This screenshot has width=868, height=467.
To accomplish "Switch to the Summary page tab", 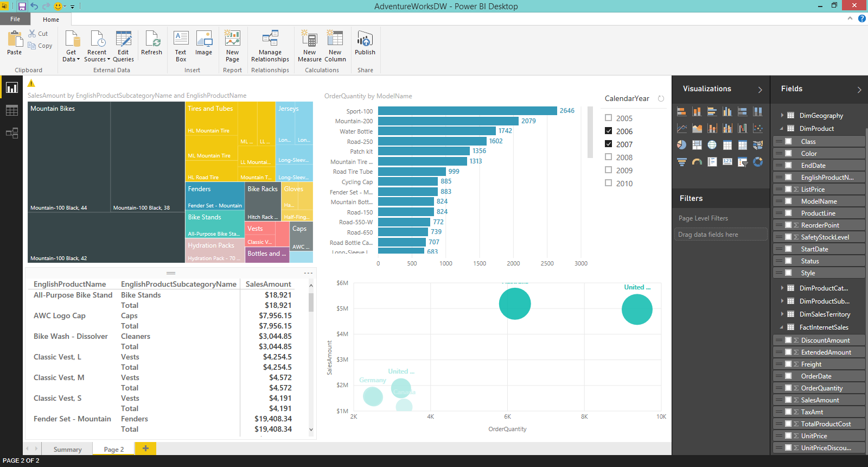I will point(67,449).
